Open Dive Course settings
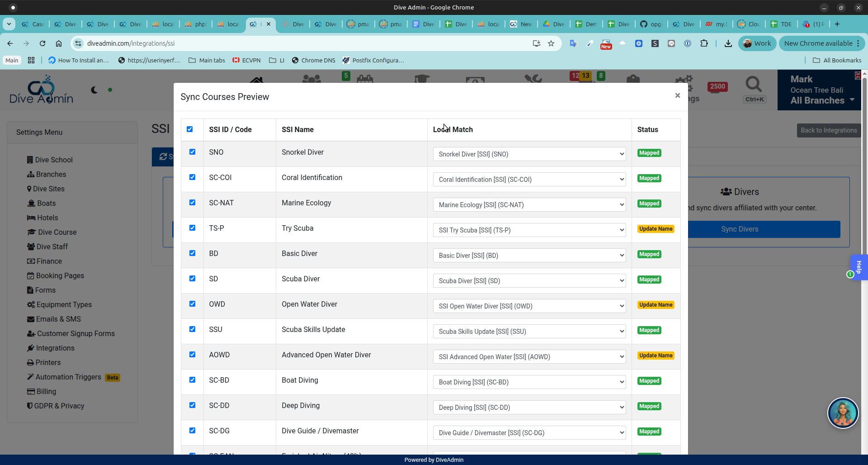The image size is (868, 465). coord(52,232)
